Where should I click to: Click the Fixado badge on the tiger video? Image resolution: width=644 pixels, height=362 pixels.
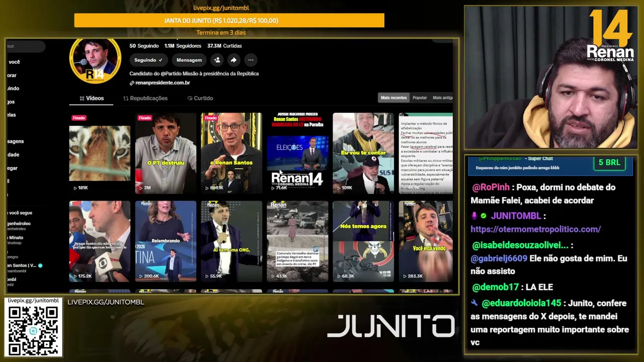pyautogui.click(x=79, y=118)
